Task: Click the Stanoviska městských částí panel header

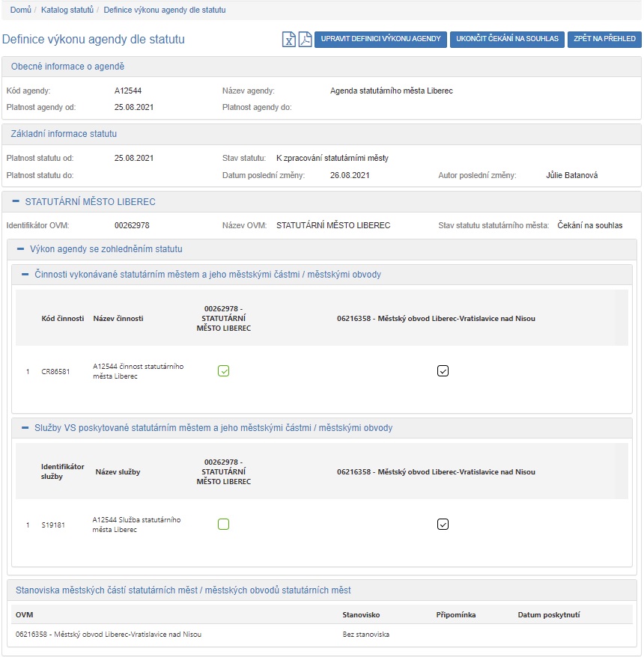Action: (x=183, y=590)
